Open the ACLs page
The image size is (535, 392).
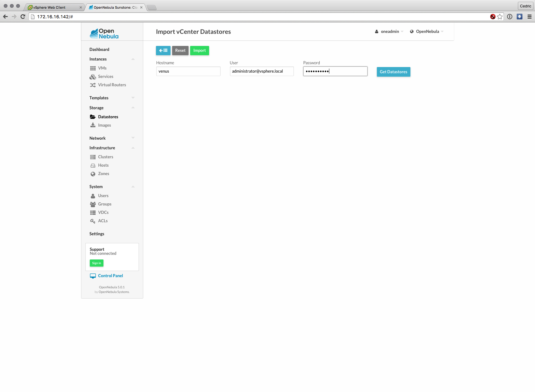coord(103,221)
